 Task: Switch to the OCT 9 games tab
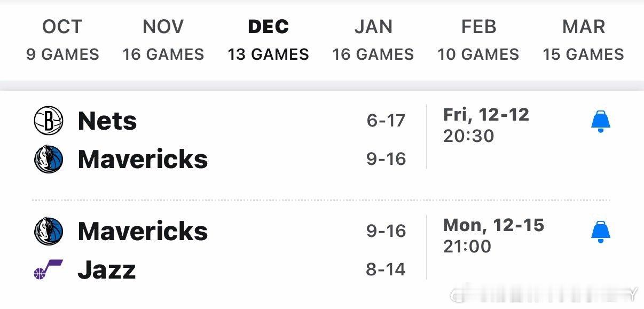[x=62, y=40]
